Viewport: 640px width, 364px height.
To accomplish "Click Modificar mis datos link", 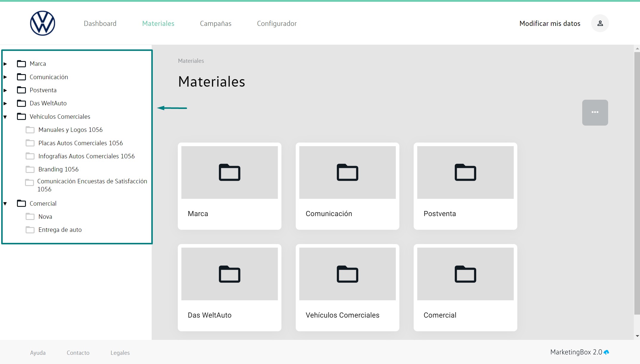I will click(x=550, y=24).
